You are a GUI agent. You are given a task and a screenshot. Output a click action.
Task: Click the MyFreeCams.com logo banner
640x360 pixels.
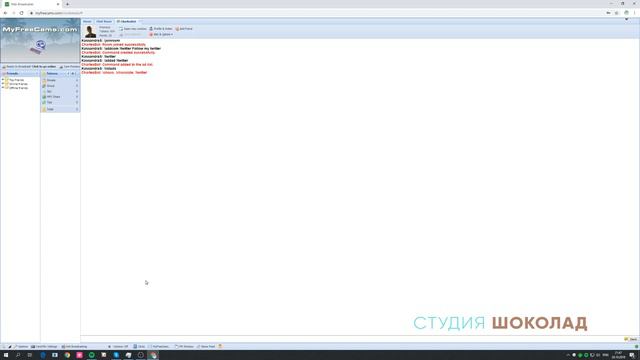[x=40, y=40]
